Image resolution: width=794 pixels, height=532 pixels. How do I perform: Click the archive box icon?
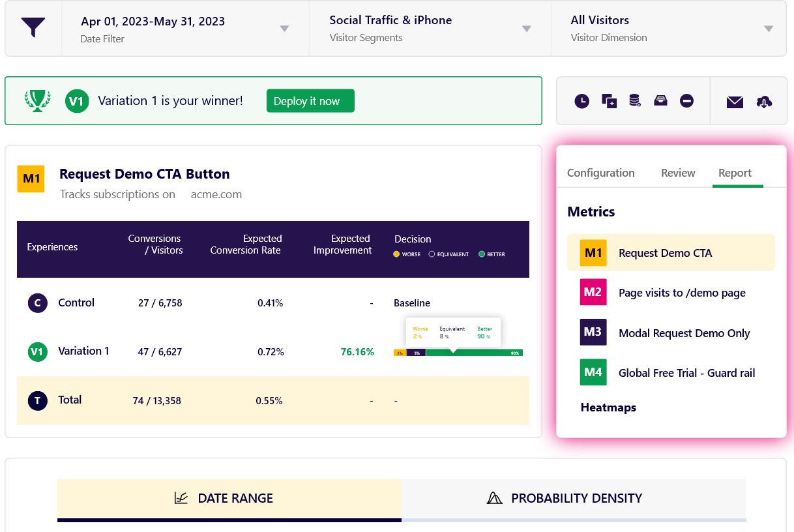tap(660, 101)
